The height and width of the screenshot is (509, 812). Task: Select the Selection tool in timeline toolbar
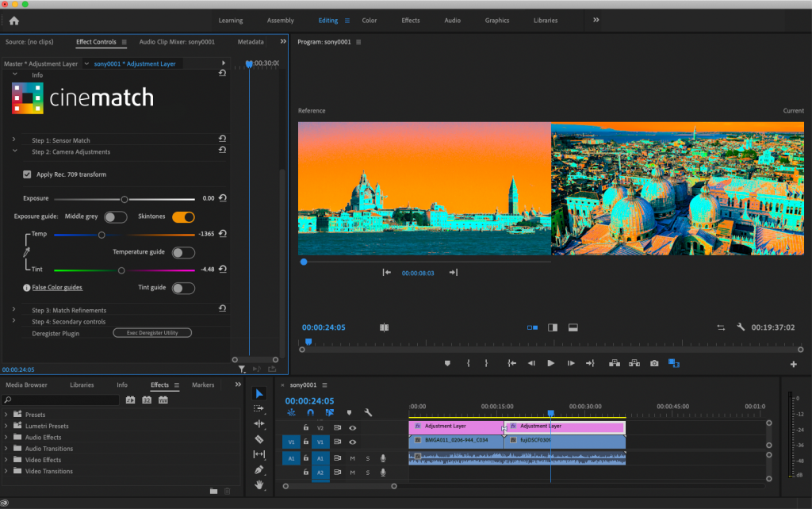(259, 394)
